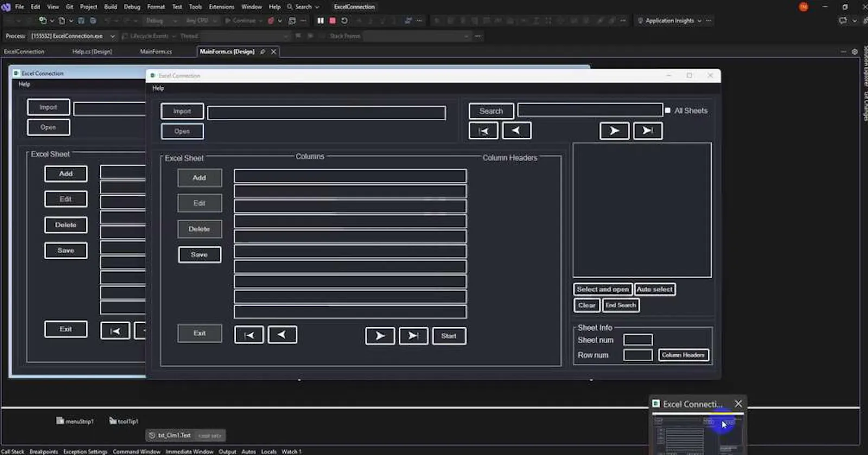The height and width of the screenshot is (455, 868).
Task: Jump to first search result arrow
Action: [x=483, y=131]
